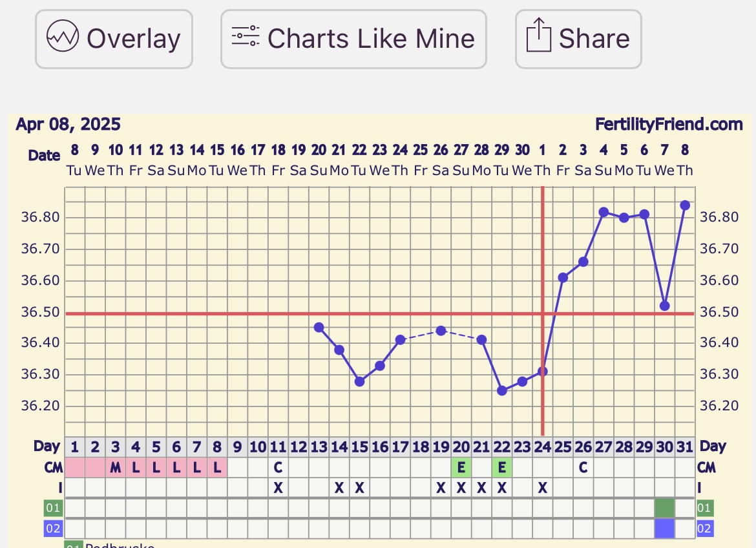Click the intercourse X mark on day 24
This screenshot has height=548, width=756.
click(x=543, y=487)
